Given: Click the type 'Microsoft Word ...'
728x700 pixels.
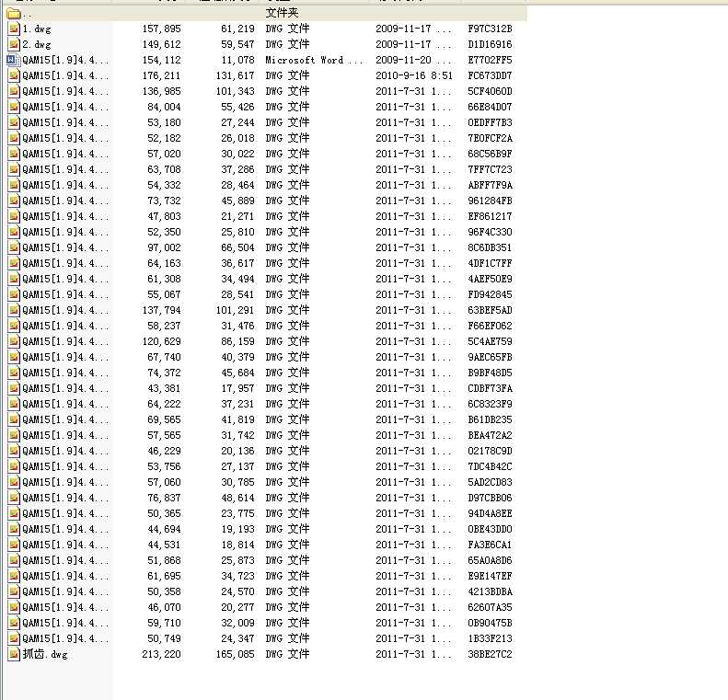Looking at the screenshot, I should pos(314,61).
